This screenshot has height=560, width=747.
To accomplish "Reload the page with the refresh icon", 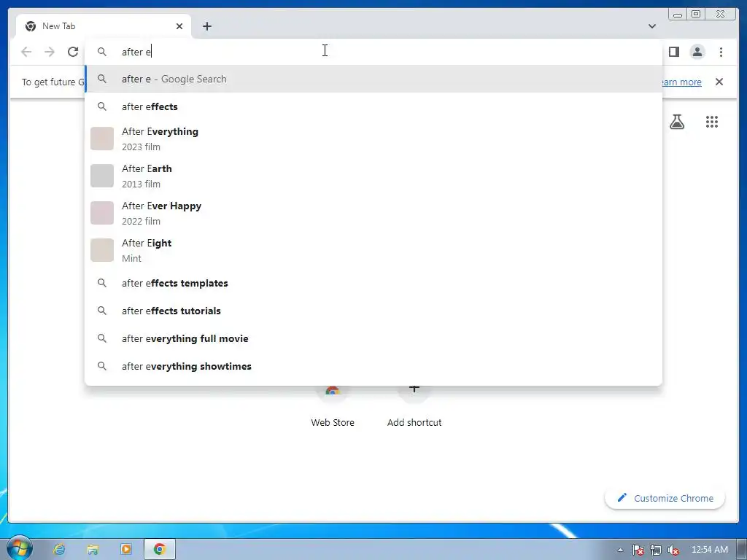I will pyautogui.click(x=73, y=52).
